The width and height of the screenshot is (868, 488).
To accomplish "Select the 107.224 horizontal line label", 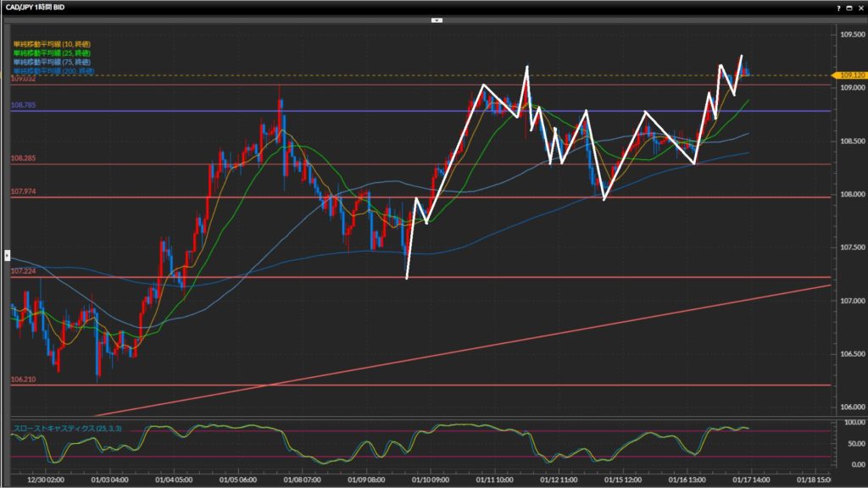I will click(22, 271).
